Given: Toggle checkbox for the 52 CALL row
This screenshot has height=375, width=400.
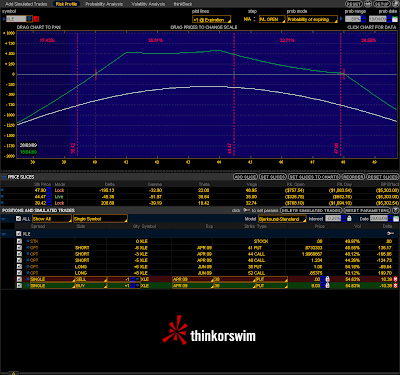Looking at the screenshot, I should [19, 273].
